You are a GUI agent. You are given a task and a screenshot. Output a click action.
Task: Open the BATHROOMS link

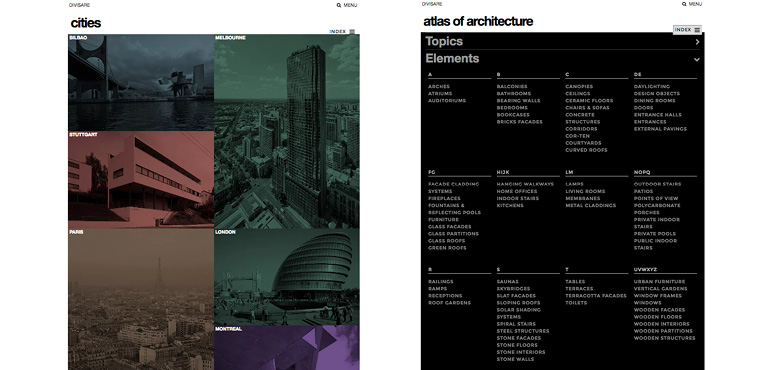(x=514, y=94)
